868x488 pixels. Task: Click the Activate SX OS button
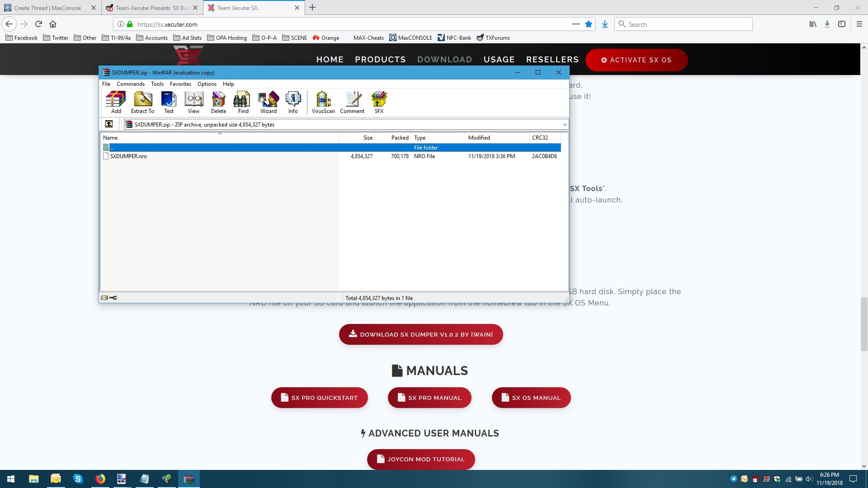637,60
